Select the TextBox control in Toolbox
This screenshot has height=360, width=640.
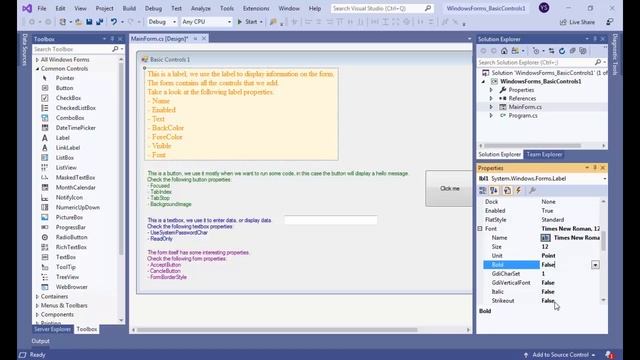click(66, 257)
